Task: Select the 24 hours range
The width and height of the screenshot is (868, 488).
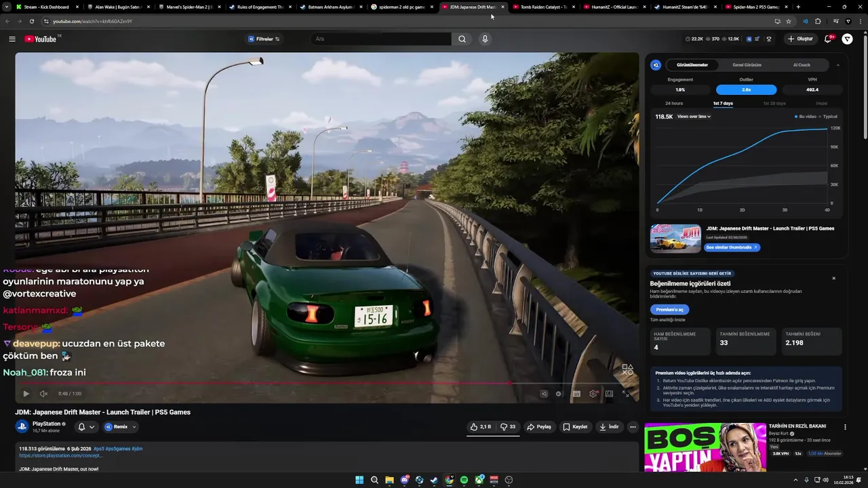Action: (674, 104)
